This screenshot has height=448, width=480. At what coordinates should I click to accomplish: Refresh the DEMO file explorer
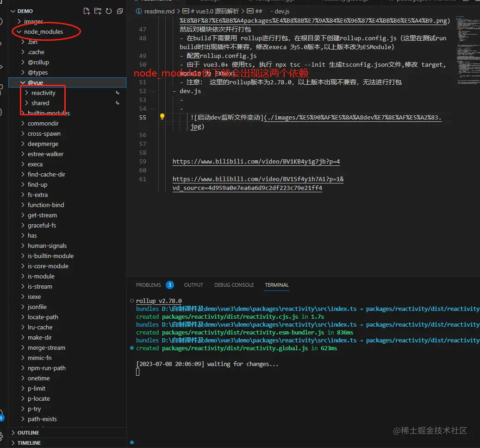(109, 11)
